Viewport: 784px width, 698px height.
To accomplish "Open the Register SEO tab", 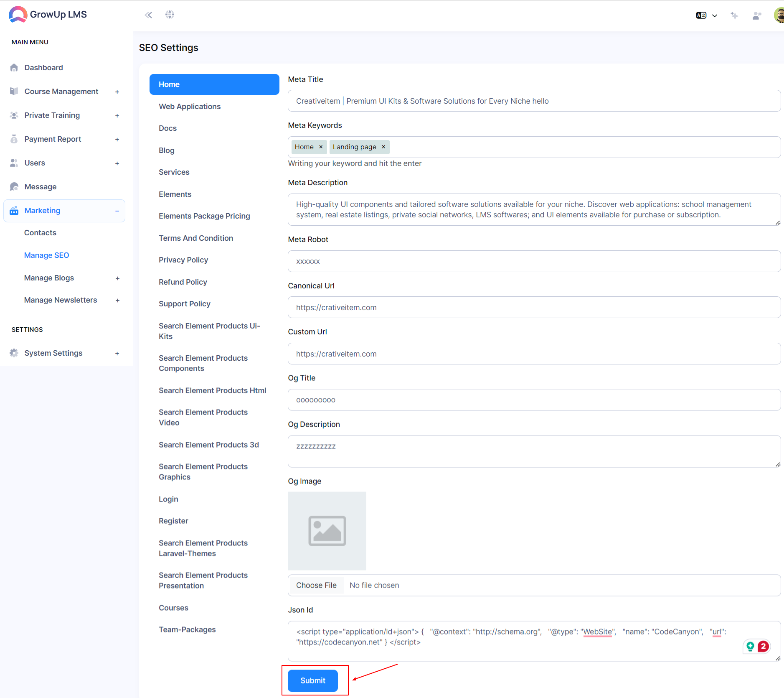I will pyautogui.click(x=173, y=521).
